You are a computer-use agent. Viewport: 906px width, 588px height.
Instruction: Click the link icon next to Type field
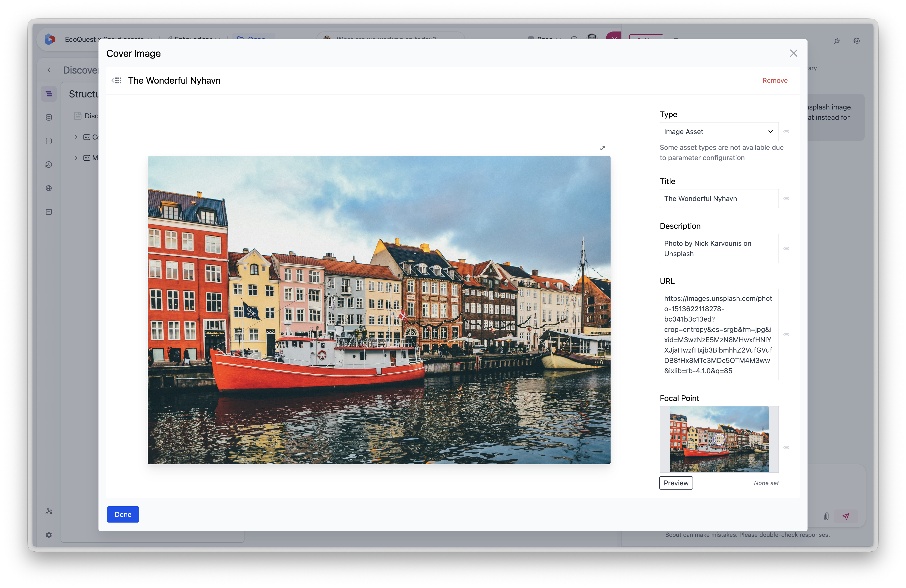coord(786,132)
